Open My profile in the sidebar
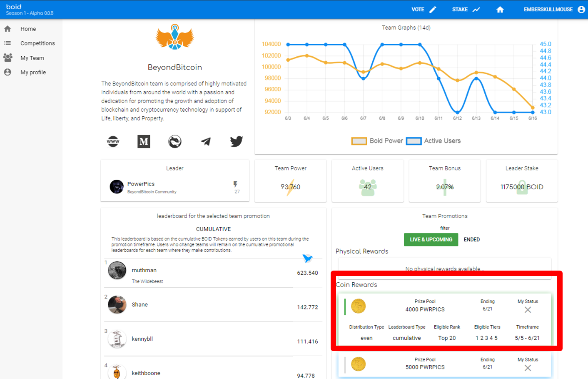This screenshot has width=588, height=379. (x=33, y=72)
